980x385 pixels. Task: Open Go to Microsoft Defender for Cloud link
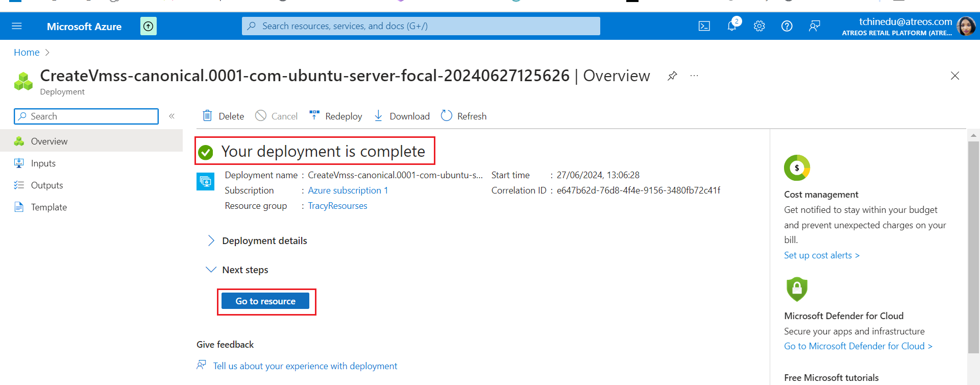pos(858,346)
